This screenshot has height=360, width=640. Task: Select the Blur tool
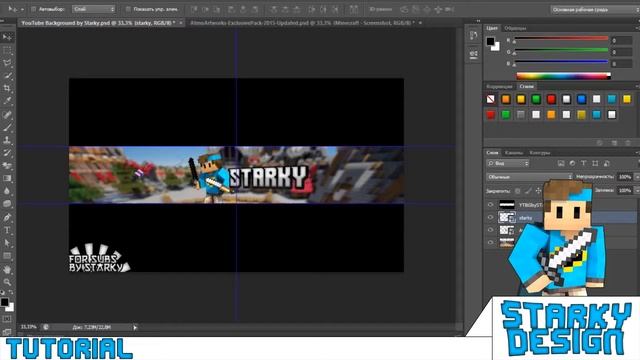(x=7, y=191)
